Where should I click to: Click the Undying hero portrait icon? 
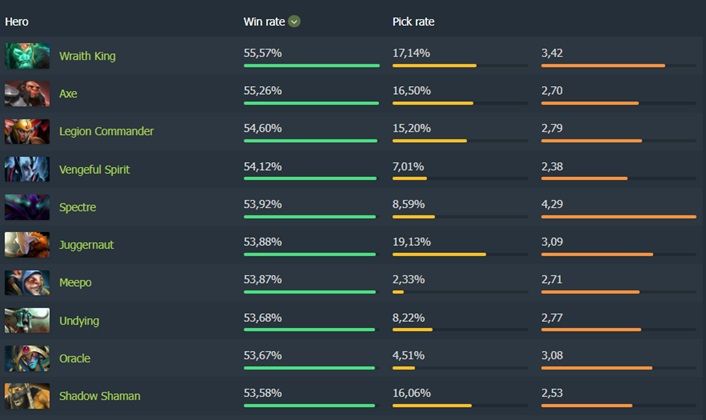pyautogui.click(x=27, y=321)
